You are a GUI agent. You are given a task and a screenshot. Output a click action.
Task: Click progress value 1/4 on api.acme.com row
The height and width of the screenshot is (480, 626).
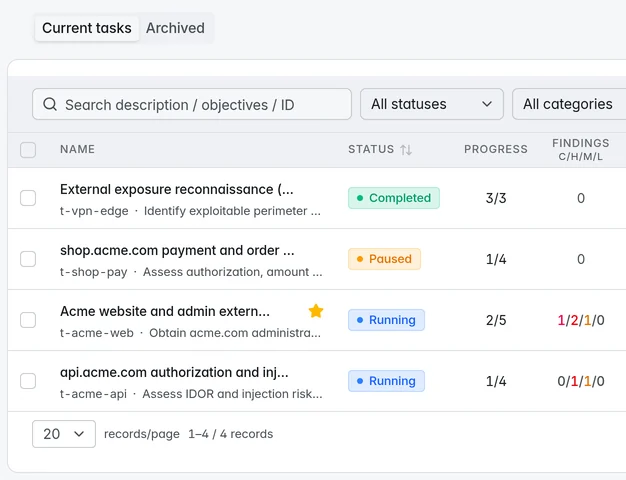tap(496, 381)
